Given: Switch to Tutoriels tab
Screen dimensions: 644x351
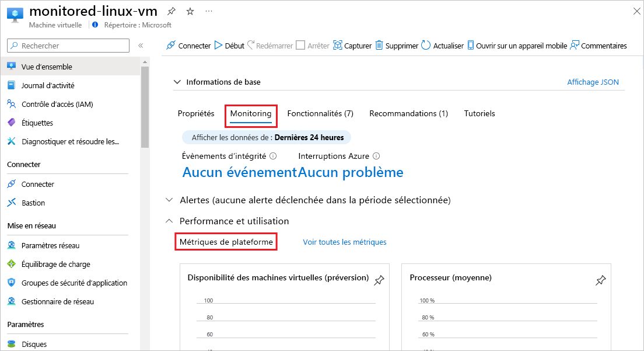Looking at the screenshot, I should pyautogui.click(x=480, y=113).
